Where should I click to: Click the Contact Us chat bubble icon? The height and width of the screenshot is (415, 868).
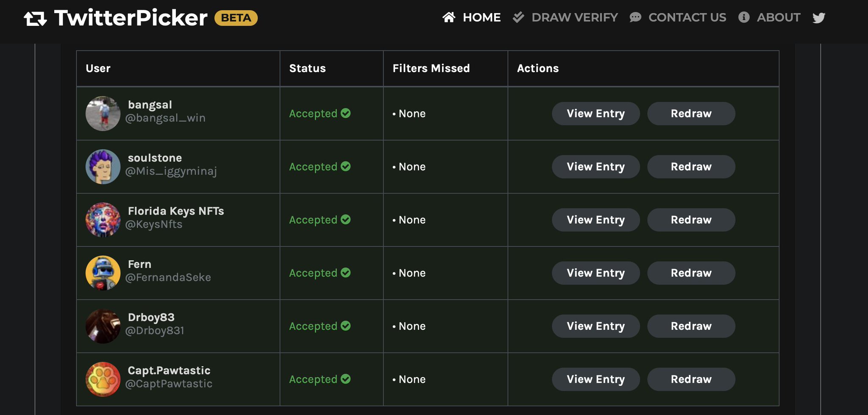(635, 17)
